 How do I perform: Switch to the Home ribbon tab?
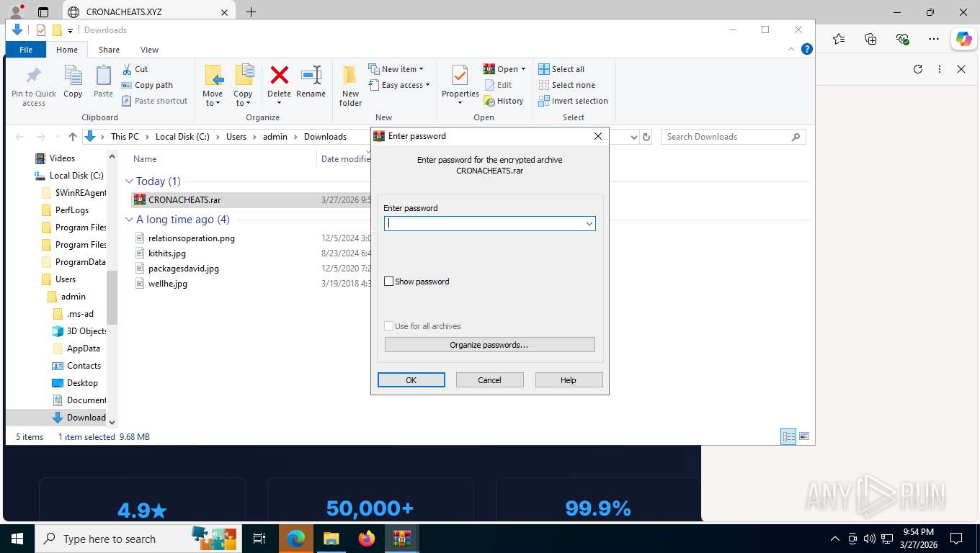coord(67,50)
